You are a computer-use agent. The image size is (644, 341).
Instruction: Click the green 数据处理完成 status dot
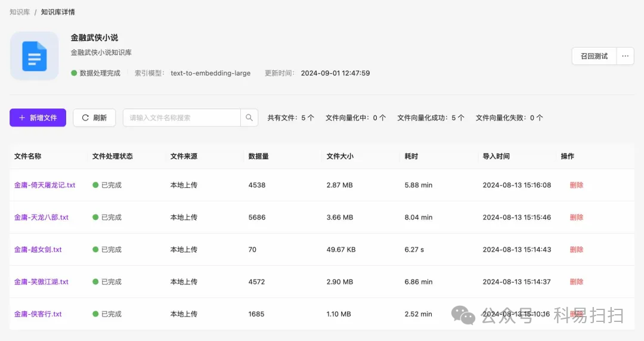pyautogui.click(x=74, y=73)
